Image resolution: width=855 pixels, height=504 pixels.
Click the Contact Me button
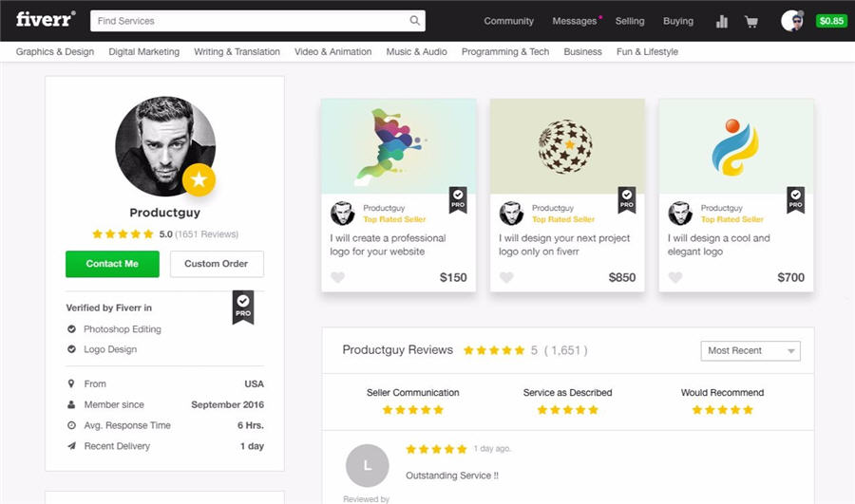112,264
